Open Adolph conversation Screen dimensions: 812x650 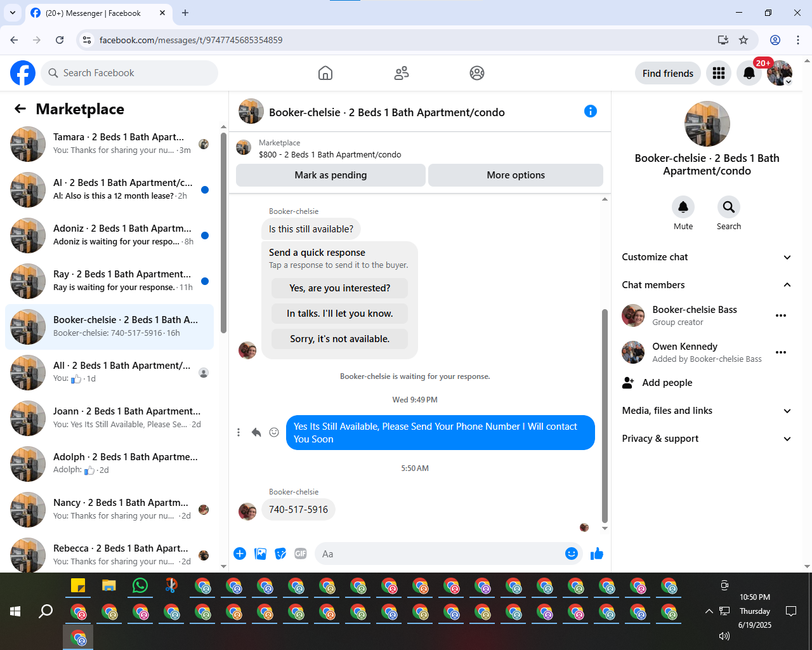pyautogui.click(x=110, y=464)
